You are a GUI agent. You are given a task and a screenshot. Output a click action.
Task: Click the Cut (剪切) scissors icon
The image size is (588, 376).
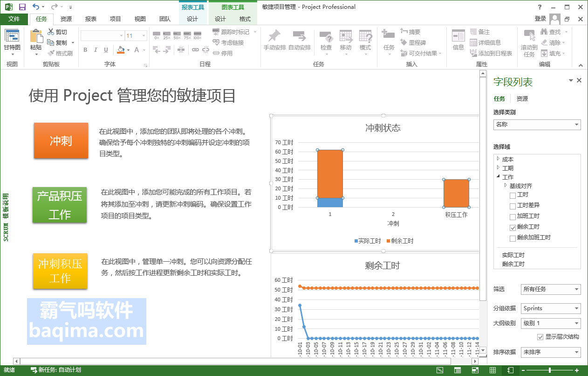pos(51,32)
